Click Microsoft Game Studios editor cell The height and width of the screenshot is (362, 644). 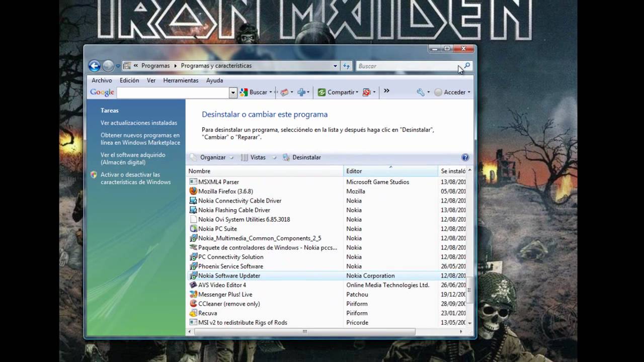pyautogui.click(x=377, y=182)
